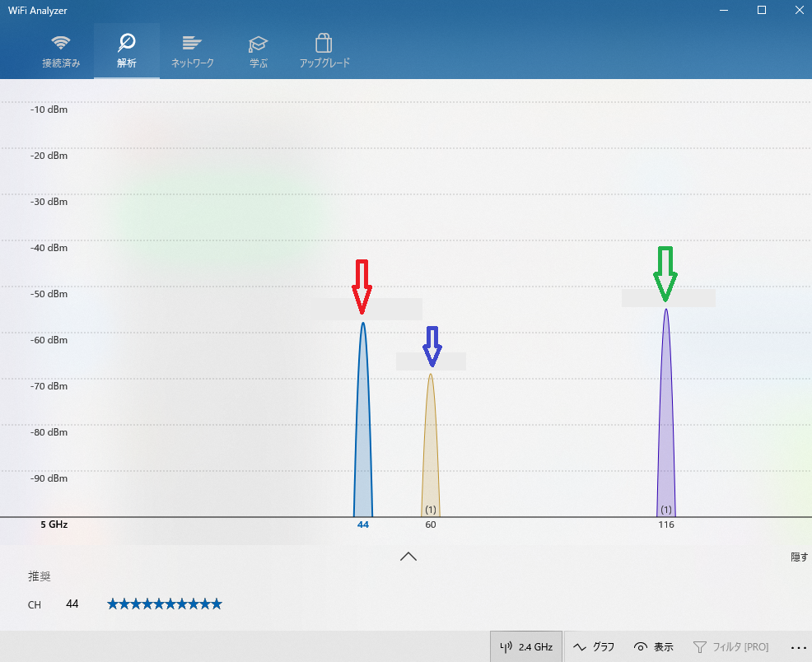Click the channel 44 axis label
This screenshot has height=662, width=812.
pyautogui.click(x=363, y=524)
